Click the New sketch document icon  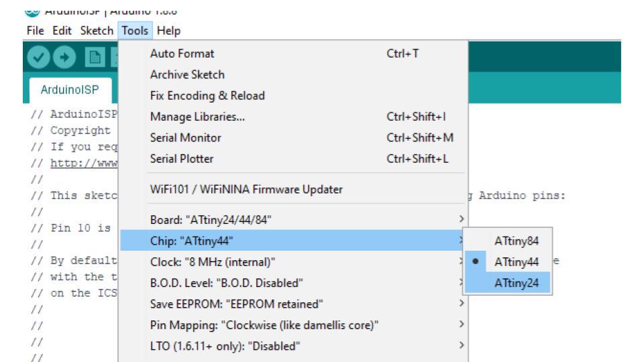click(95, 57)
